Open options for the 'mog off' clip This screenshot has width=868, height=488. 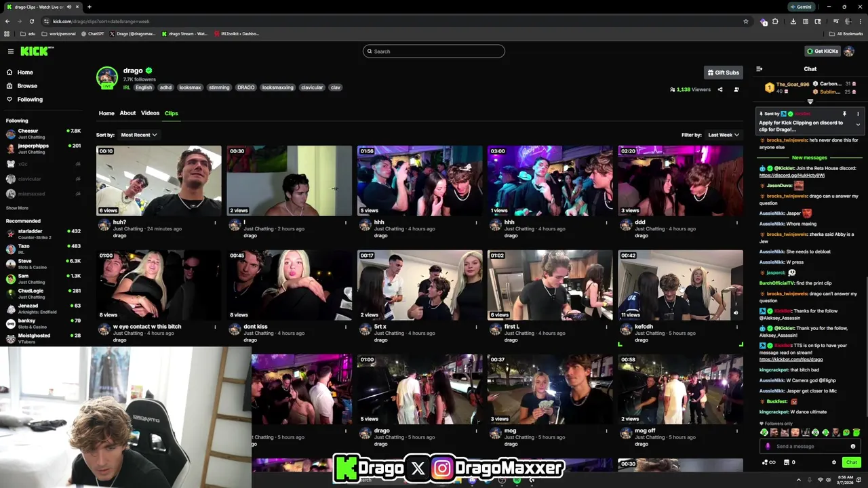737,431
